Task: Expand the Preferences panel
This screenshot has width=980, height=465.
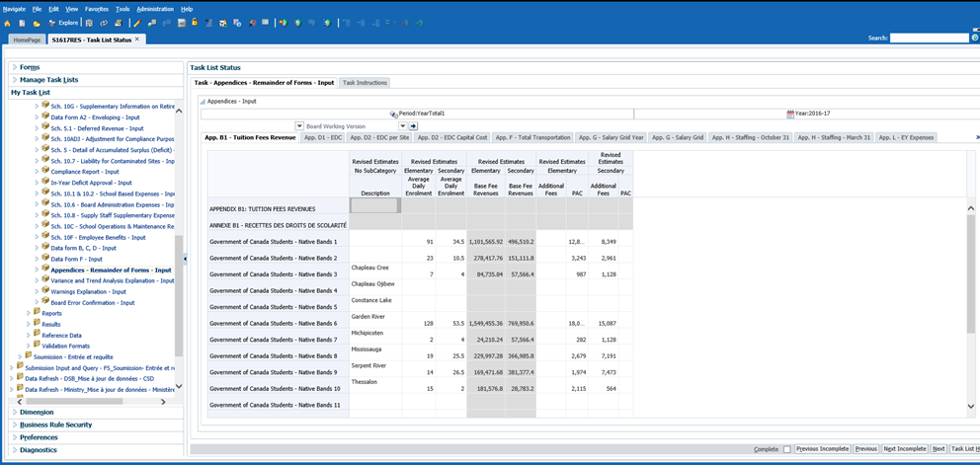Action: click(15, 437)
